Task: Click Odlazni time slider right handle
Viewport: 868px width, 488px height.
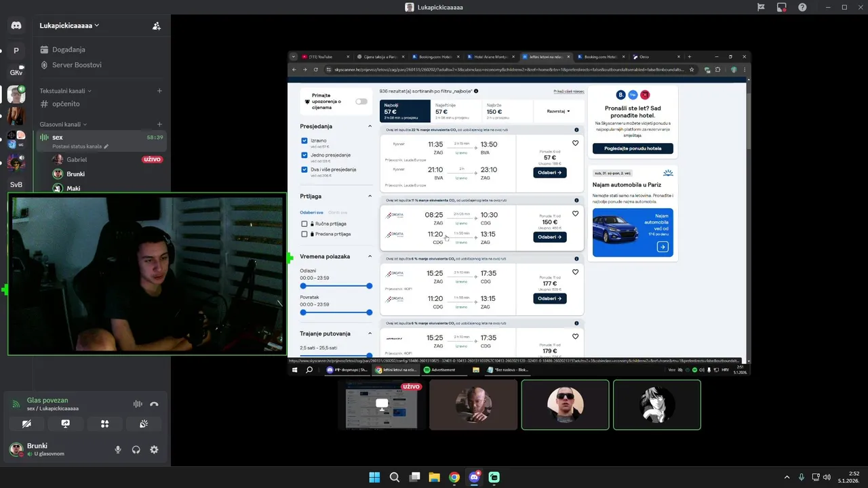Action: (369, 286)
